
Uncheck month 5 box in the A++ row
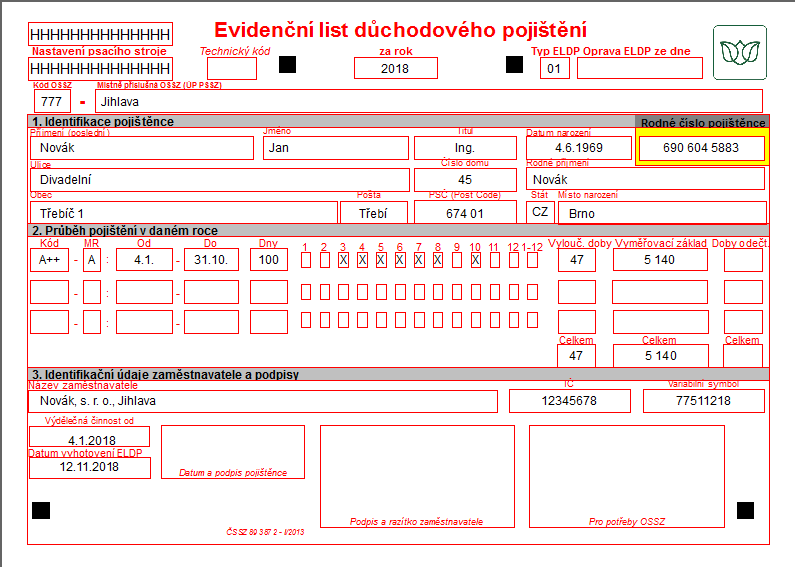(381, 260)
